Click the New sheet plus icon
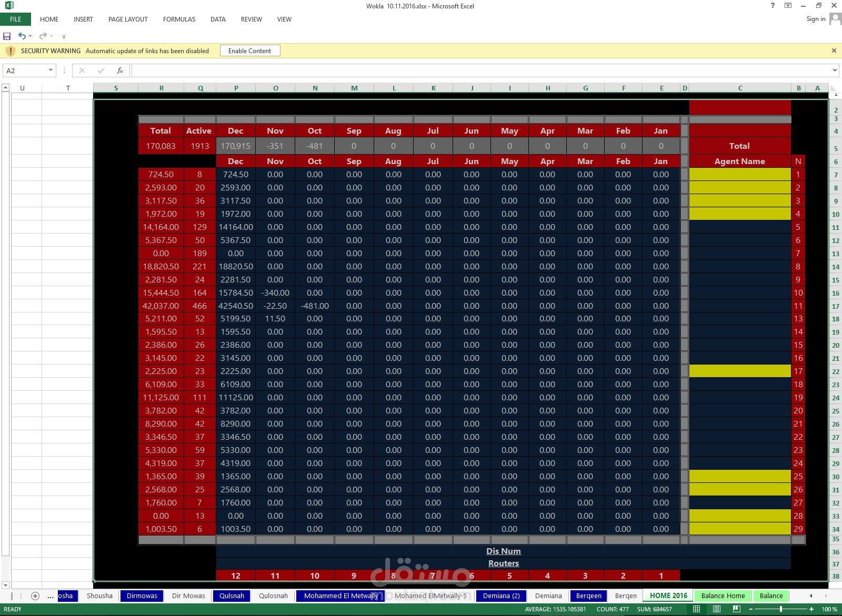The image size is (842, 616). (x=35, y=596)
